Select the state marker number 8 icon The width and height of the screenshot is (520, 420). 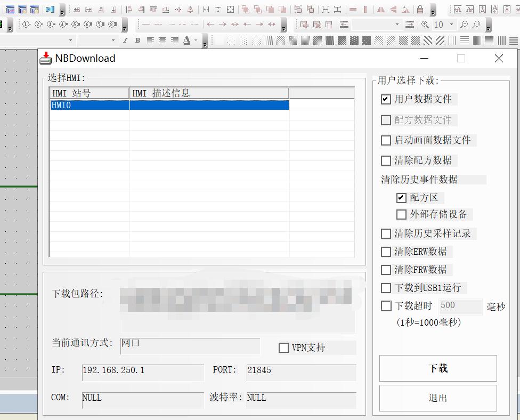tap(112, 24)
